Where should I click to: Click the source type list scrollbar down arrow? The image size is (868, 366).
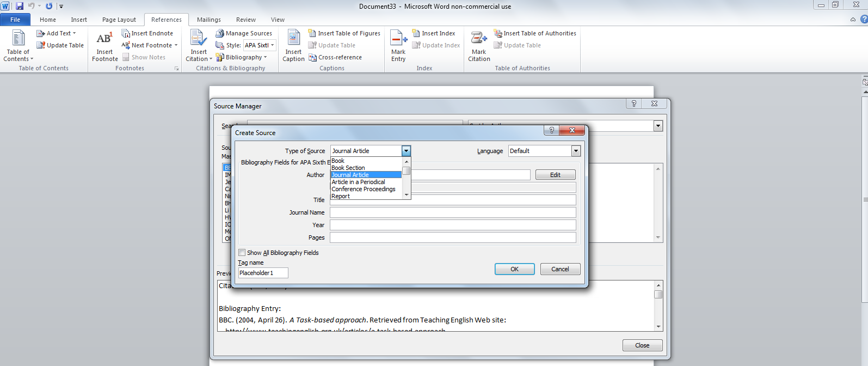coord(407,195)
